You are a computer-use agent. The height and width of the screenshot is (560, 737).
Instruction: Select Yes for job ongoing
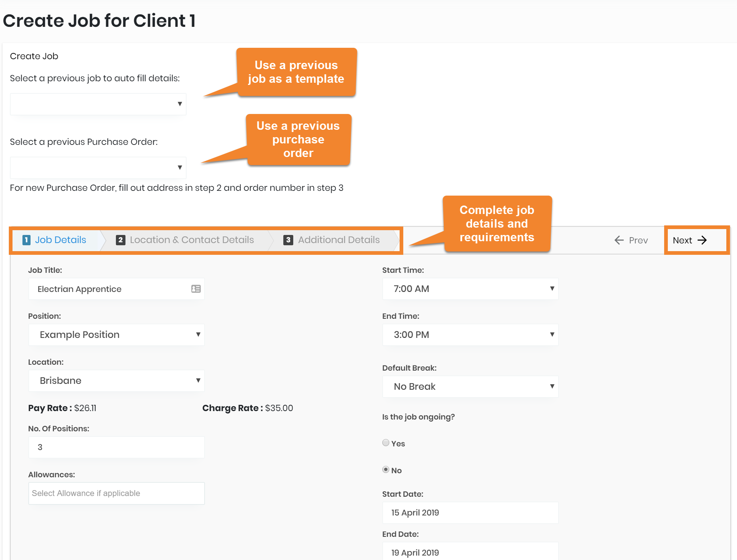(386, 443)
